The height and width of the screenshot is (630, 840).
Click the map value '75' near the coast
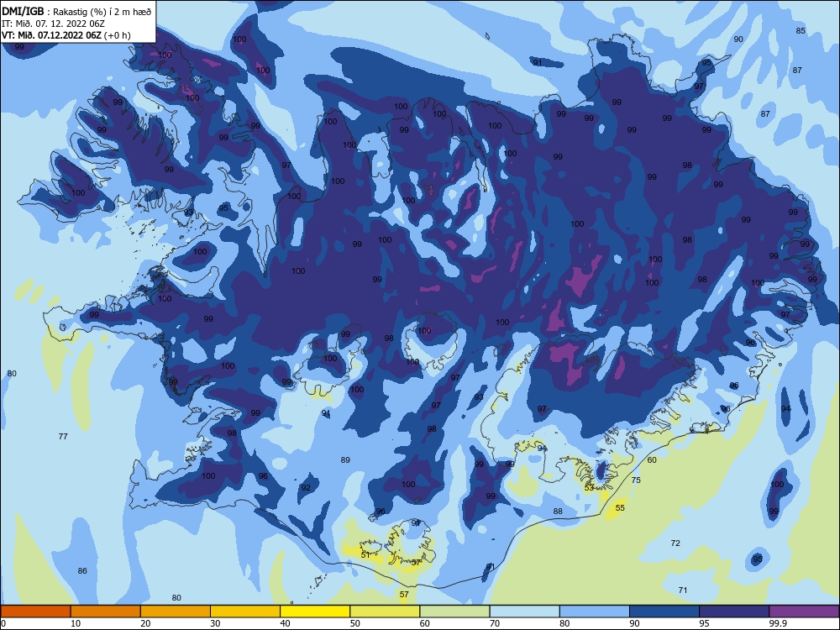(636, 480)
